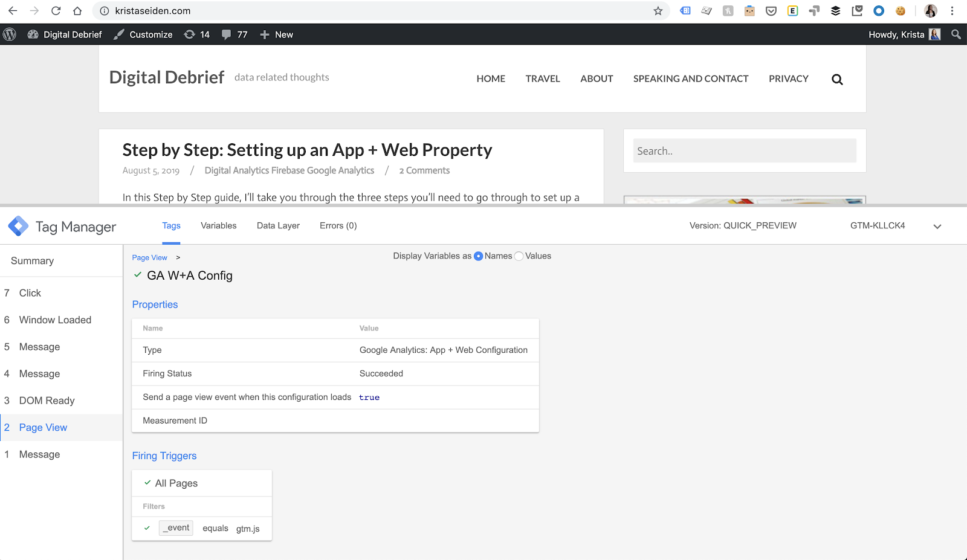Open SPEAKING AND CONTACT page

tap(691, 79)
